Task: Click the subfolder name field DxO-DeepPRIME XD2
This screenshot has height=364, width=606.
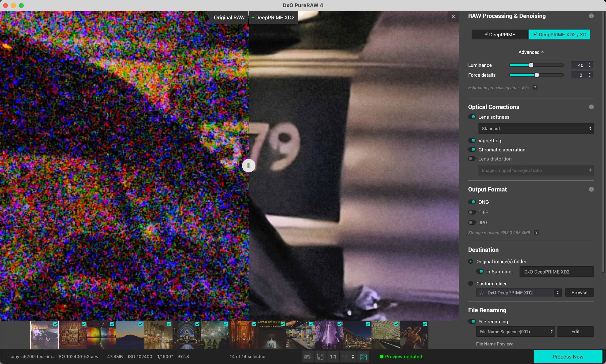Action: pyautogui.click(x=556, y=272)
